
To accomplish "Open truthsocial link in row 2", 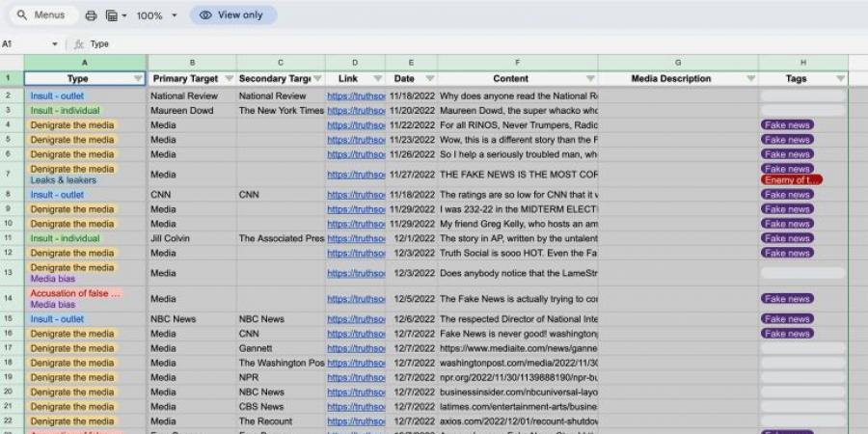I will pos(356,95).
